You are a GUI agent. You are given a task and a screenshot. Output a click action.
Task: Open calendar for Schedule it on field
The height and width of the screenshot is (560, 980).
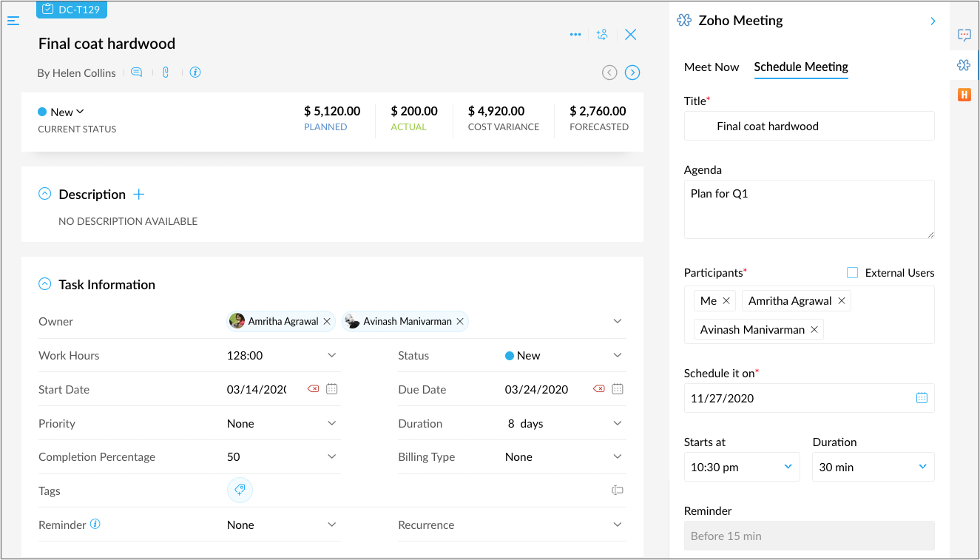coord(922,398)
